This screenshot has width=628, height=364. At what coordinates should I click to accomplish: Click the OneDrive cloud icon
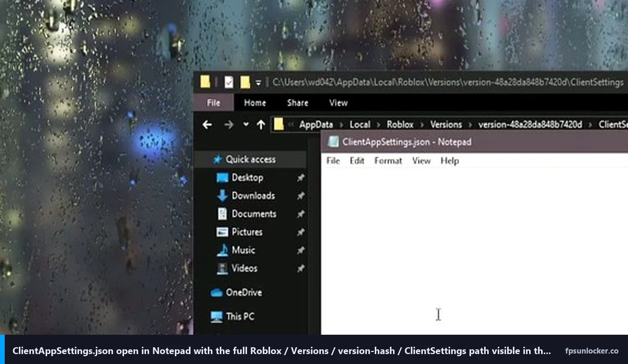[217, 293]
